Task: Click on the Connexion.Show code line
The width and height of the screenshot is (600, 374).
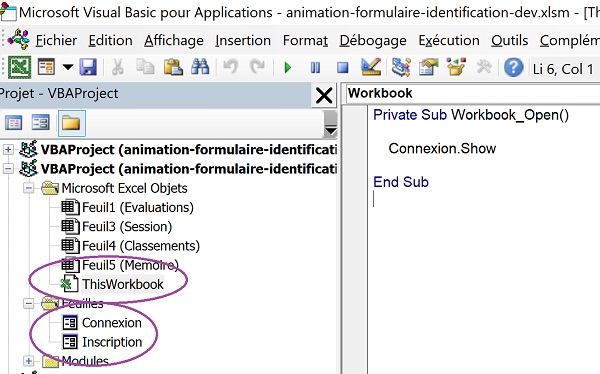Action: tap(442, 149)
